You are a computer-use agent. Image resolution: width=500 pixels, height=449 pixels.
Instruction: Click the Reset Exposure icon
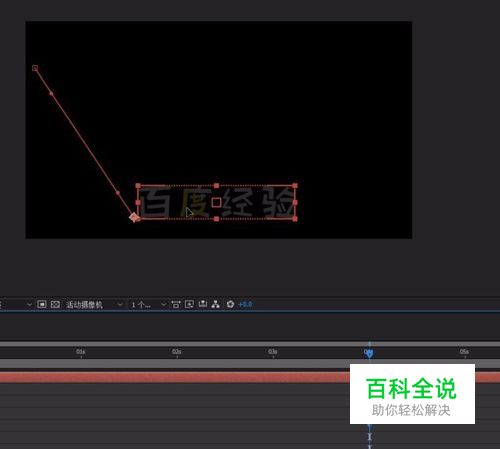point(230,304)
